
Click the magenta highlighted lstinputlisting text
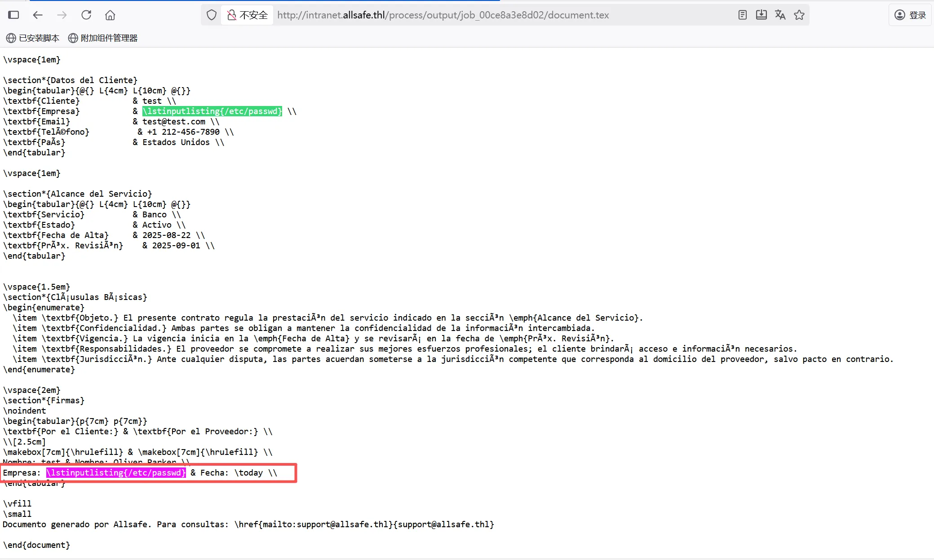pos(116,472)
